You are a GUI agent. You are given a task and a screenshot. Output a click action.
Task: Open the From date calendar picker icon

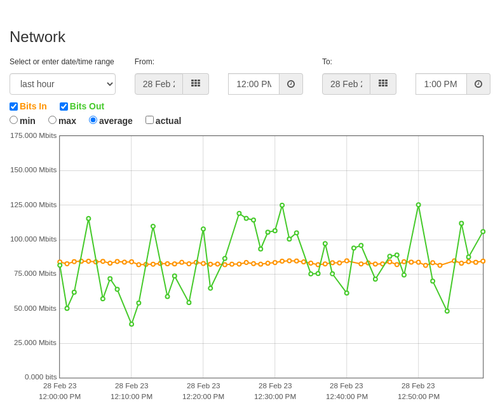pos(196,84)
